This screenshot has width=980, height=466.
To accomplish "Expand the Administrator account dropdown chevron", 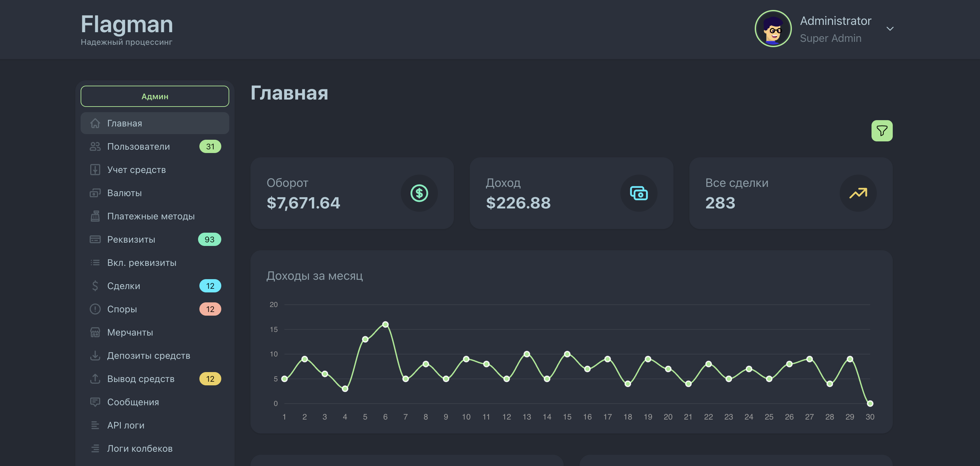I will tap(890, 29).
